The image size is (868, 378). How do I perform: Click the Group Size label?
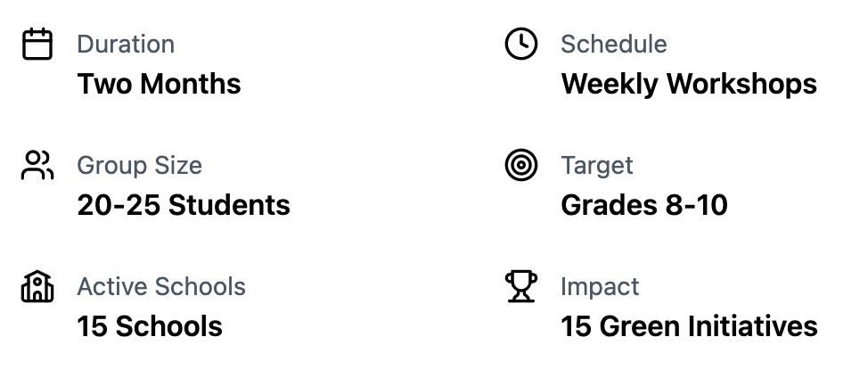[x=139, y=166]
